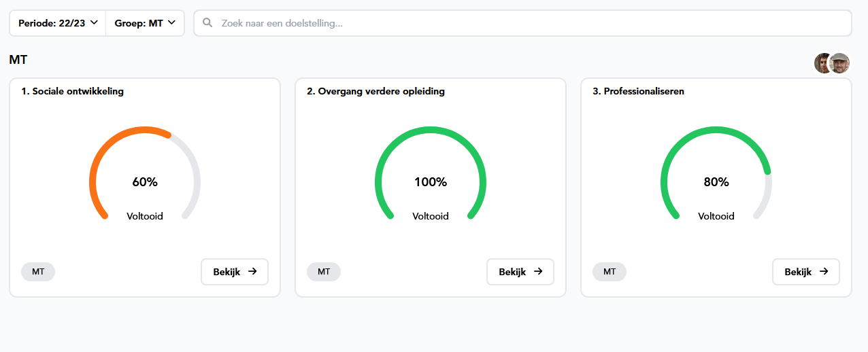Viewport: 868px width, 352px height.
Task: Open the Periode: 22/23 dropdown
Action: tap(58, 23)
